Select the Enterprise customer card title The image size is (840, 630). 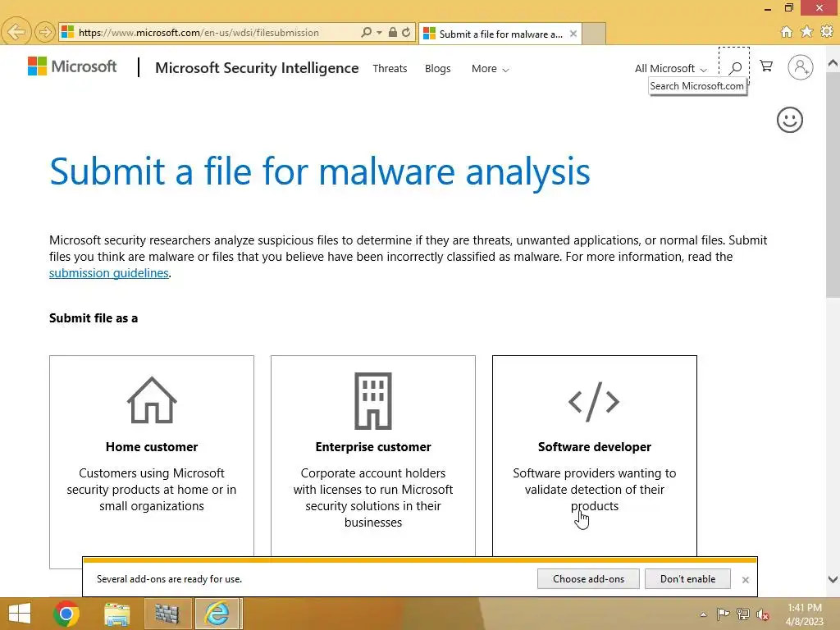coord(373,447)
